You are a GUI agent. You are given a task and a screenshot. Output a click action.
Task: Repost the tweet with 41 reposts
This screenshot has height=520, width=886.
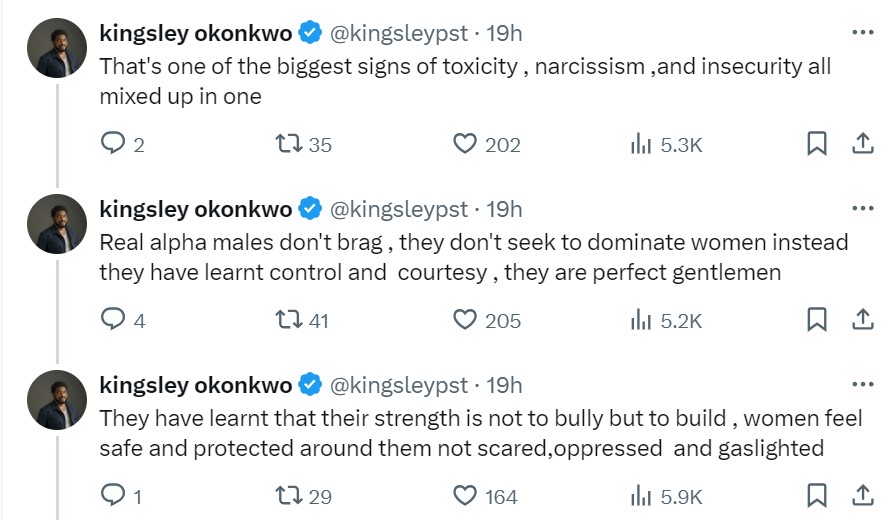click(287, 320)
